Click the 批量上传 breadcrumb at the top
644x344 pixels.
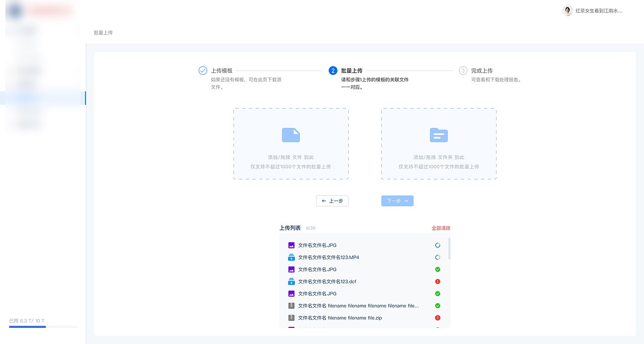pyautogui.click(x=103, y=32)
